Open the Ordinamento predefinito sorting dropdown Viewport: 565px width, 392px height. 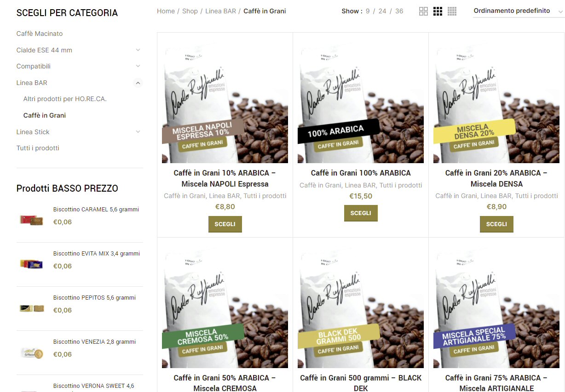519,11
